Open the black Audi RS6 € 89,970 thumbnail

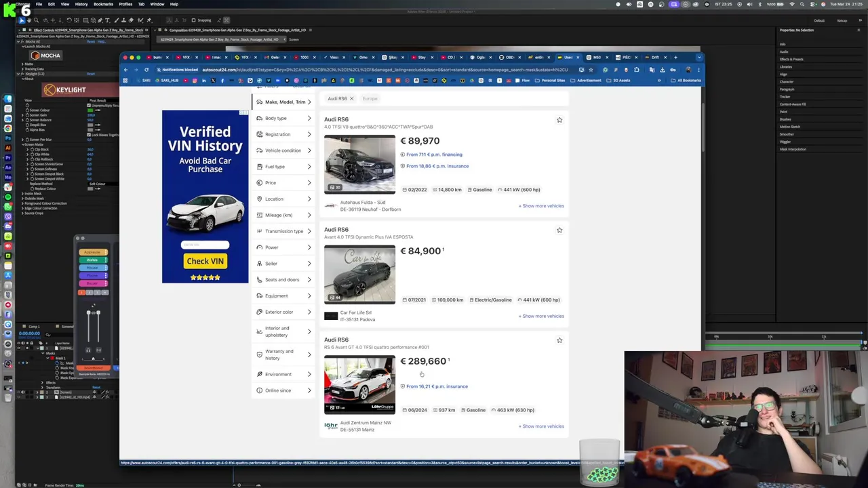click(359, 165)
